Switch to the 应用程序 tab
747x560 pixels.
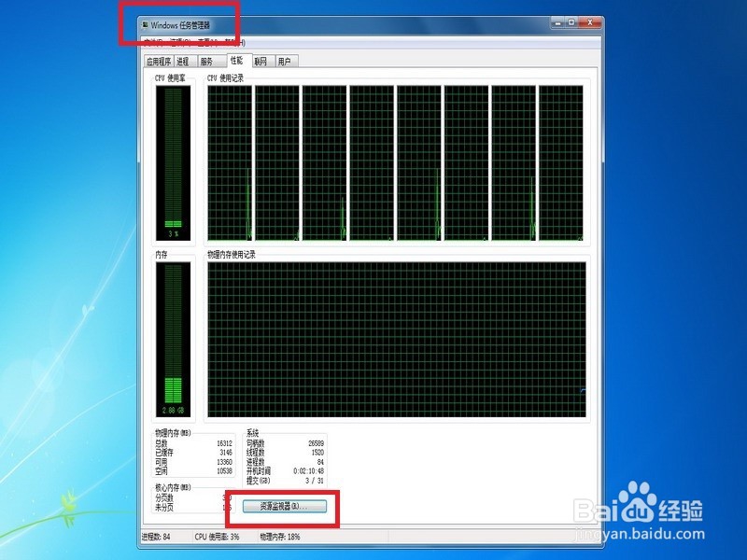(x=159, y=62)
